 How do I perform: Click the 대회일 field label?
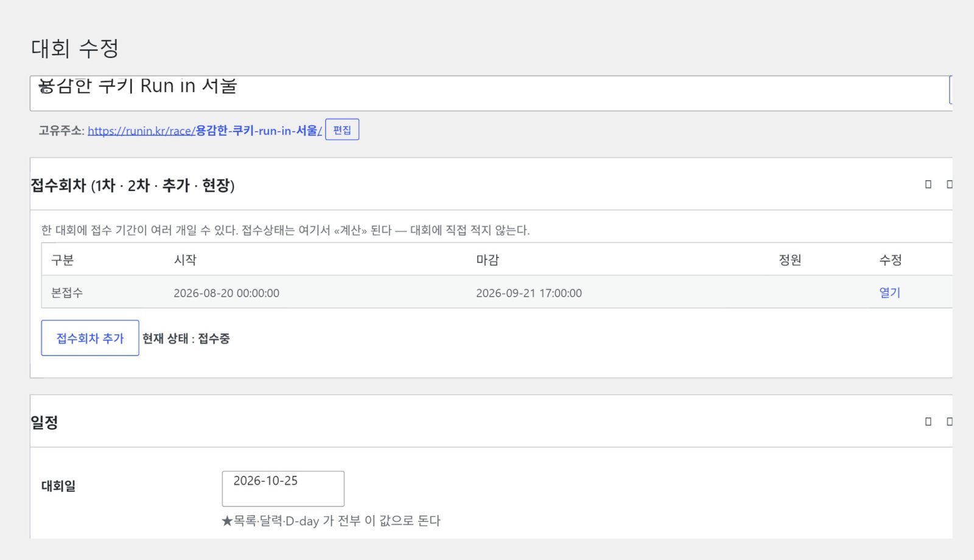point(58,486)
